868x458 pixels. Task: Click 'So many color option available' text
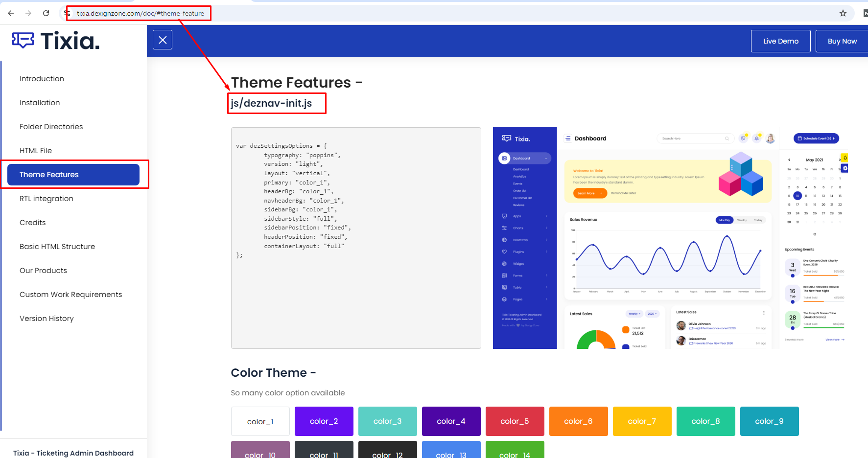tap(288, 393)
